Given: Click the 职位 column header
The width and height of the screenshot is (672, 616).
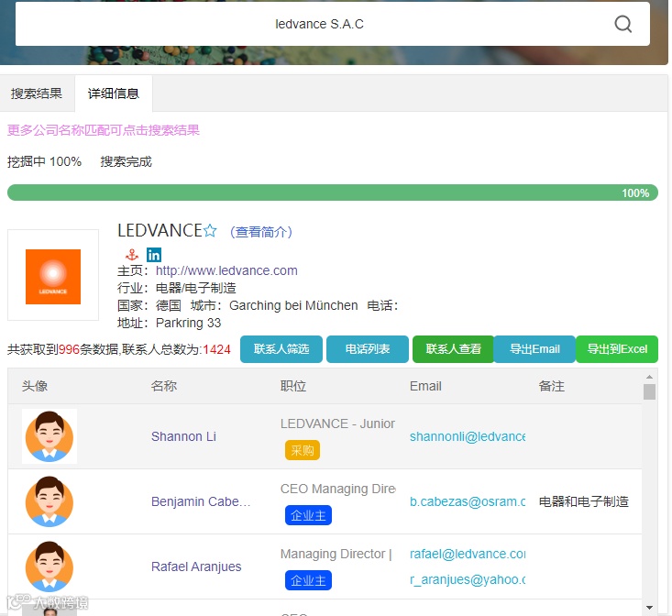Looking at the screenshot, I should click(x=293, y=386).
